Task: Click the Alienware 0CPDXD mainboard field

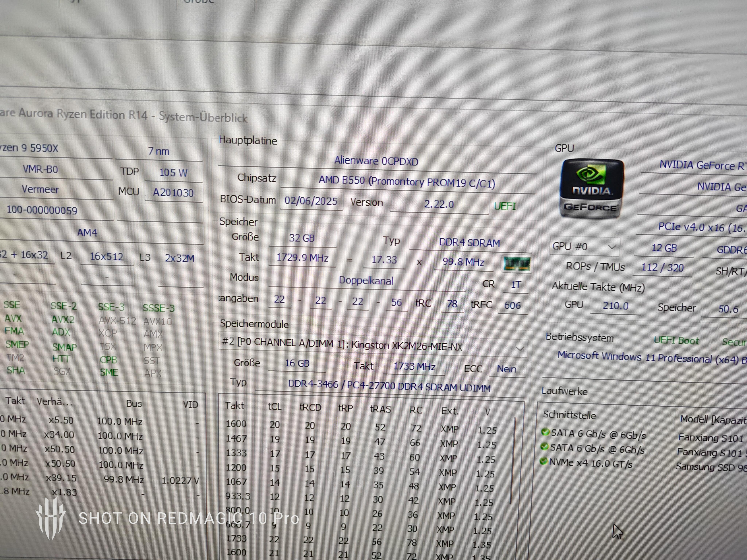Action: (376, 161)
